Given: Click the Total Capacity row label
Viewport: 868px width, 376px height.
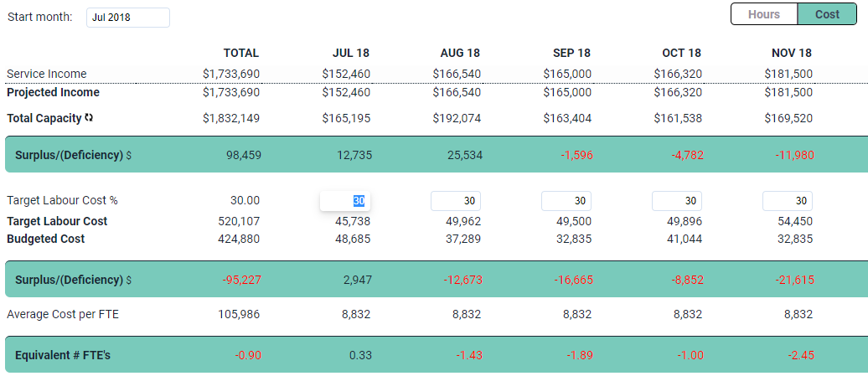Looking at the screenshot, I should coord(44,118).
